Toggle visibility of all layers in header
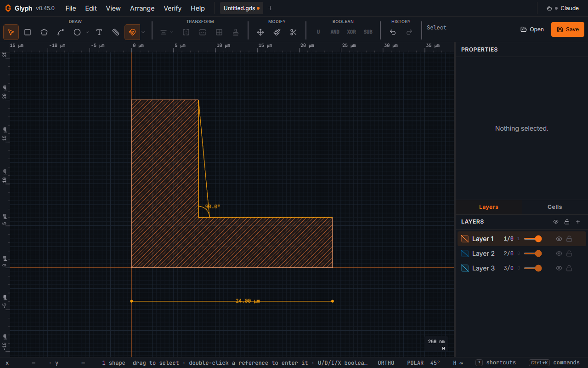This screenshot has width=588, height=368. click(556, 222)
